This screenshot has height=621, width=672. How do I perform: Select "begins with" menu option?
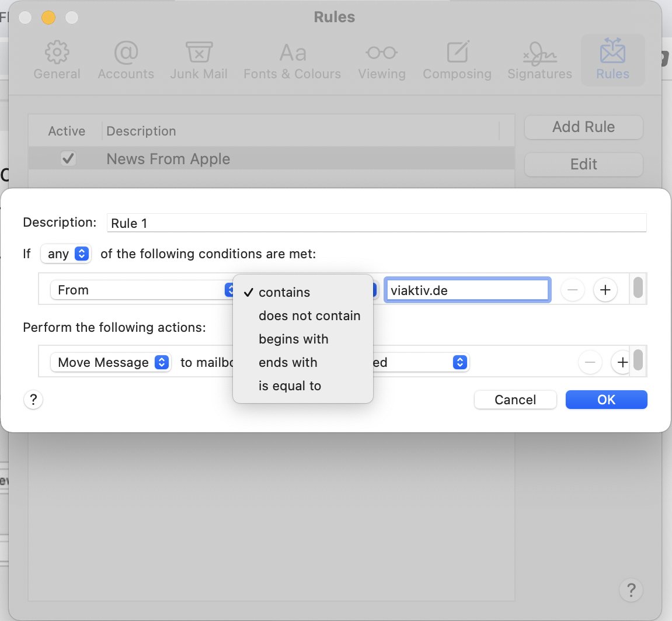[293, 339]
